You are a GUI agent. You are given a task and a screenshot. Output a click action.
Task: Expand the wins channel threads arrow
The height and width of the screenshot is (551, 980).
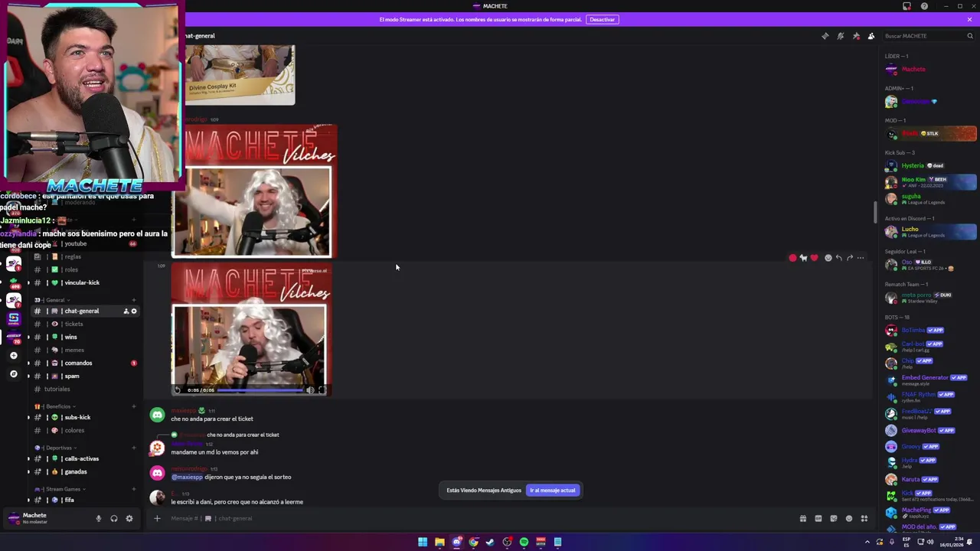click(x=29, y=337)
